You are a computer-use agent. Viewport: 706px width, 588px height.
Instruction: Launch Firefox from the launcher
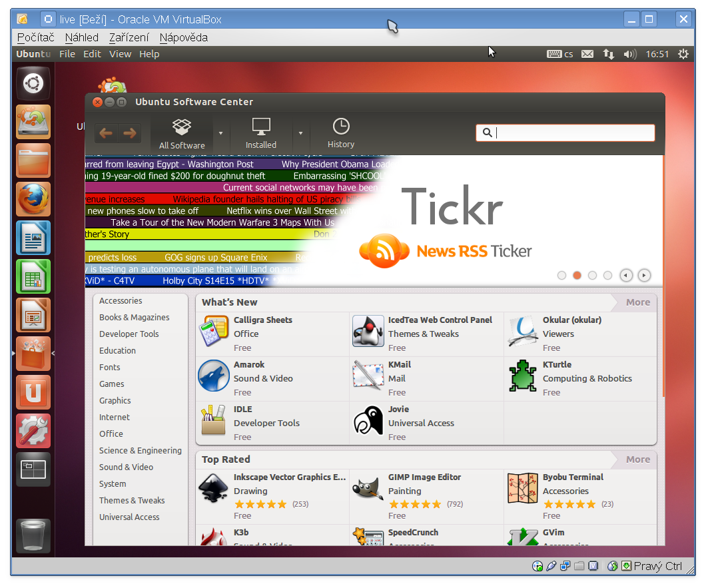(x=33, y=199)
